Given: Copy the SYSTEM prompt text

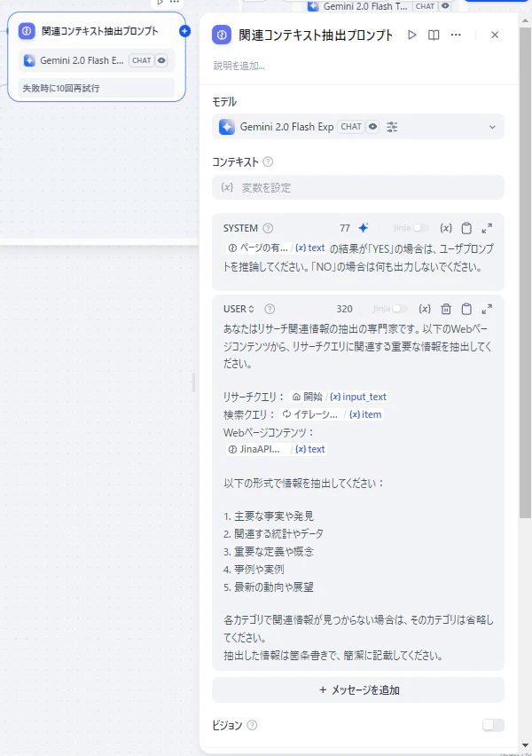Looking at the screenshot, I should click(466, 228).
